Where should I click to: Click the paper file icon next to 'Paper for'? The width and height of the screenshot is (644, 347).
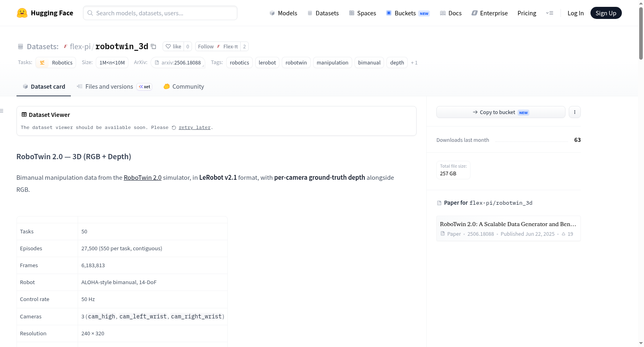(439, 203)
